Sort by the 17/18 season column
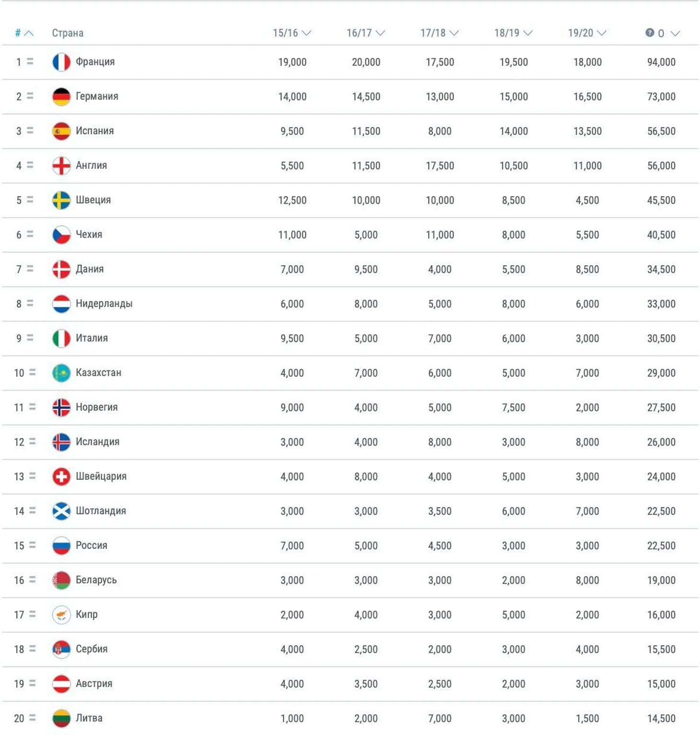Viewport: 700px width, 735px height. pos(440,33)
